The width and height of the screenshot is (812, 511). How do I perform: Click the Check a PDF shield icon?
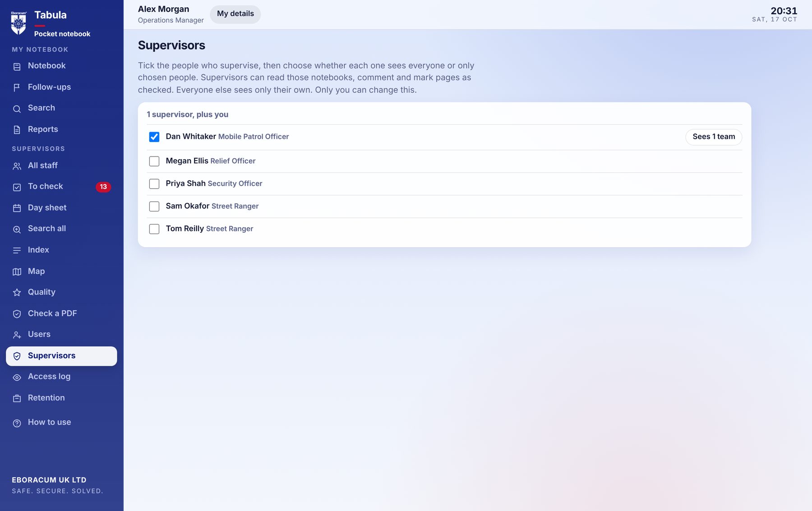(17, 314)
